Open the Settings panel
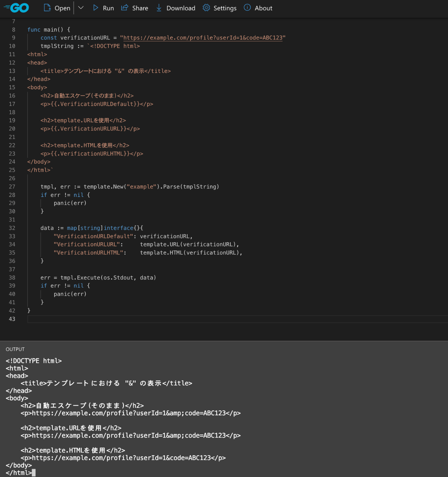 click(219, 8)
